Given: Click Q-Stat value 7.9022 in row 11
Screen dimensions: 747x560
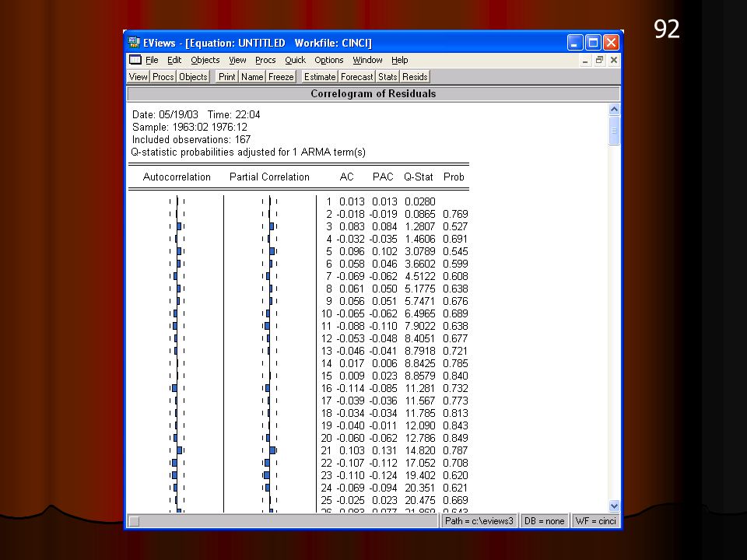Looking at the screenshot, I should tap(419, 326).
